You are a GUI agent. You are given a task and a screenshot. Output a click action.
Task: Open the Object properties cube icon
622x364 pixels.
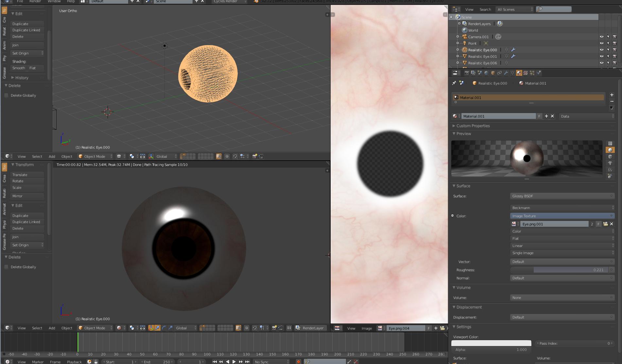pos(493,73)
